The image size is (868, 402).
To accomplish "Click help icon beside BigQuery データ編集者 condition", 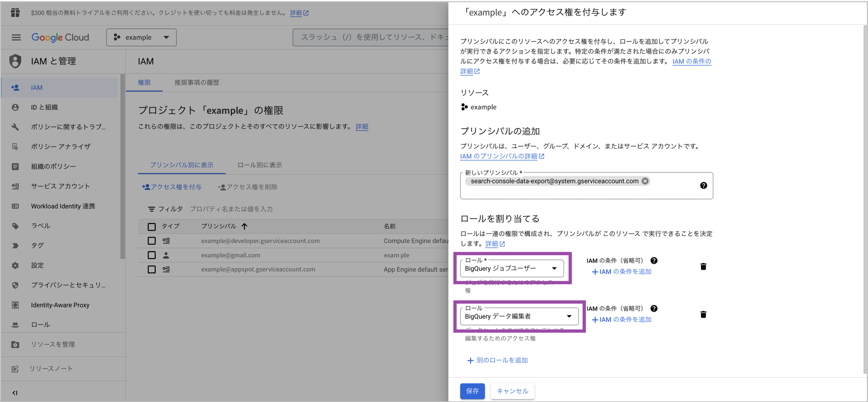I will 654,308.
